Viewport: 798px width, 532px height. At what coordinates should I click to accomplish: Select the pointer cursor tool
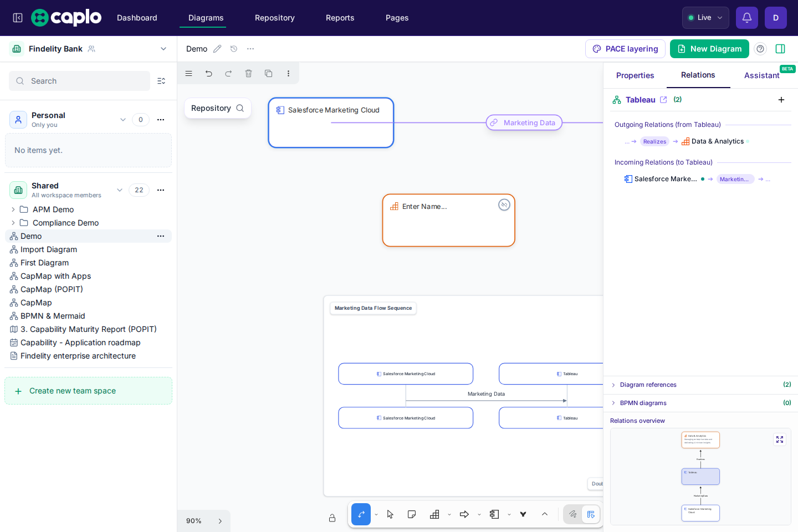click(x=390, y=514)
